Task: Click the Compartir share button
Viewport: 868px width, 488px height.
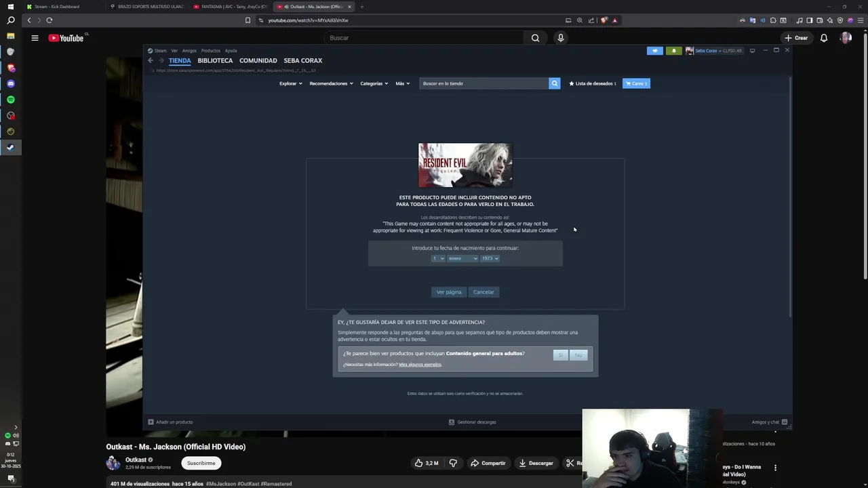Action: (488, 463)
